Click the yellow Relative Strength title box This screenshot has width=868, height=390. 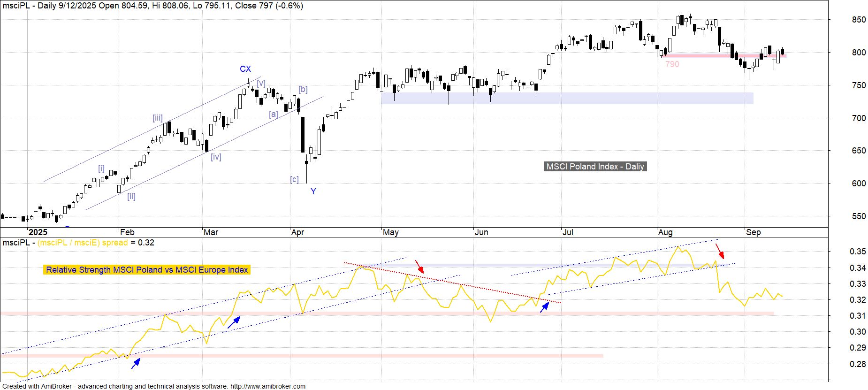(147, 270)
